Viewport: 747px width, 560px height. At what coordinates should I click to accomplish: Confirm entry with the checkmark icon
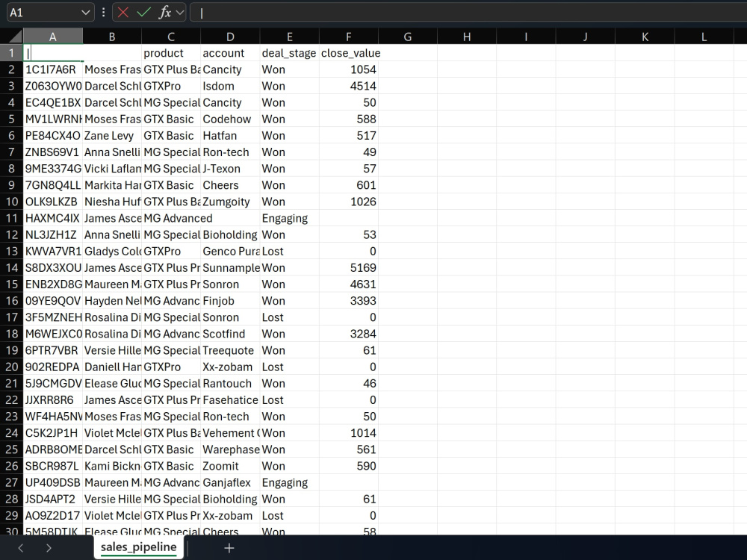[143, 13]
